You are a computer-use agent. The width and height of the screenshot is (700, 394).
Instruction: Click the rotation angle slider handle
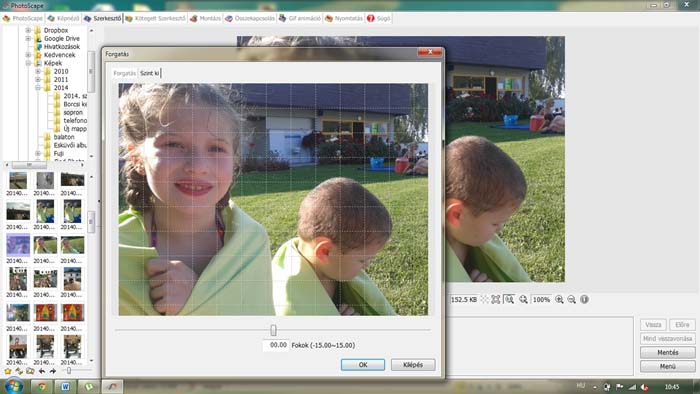pyautogui.click(x=273, y=330)
